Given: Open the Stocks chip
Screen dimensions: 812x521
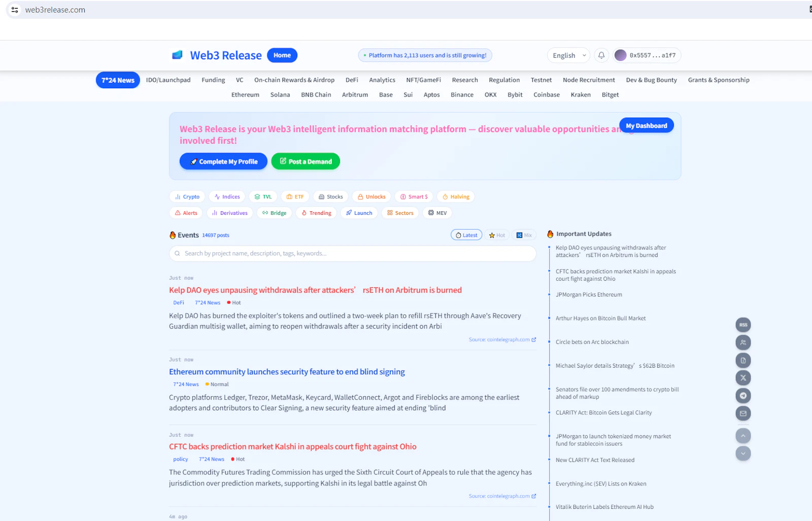Looking at the screenshot, I should pyautogui.click(x=330, y=197).
